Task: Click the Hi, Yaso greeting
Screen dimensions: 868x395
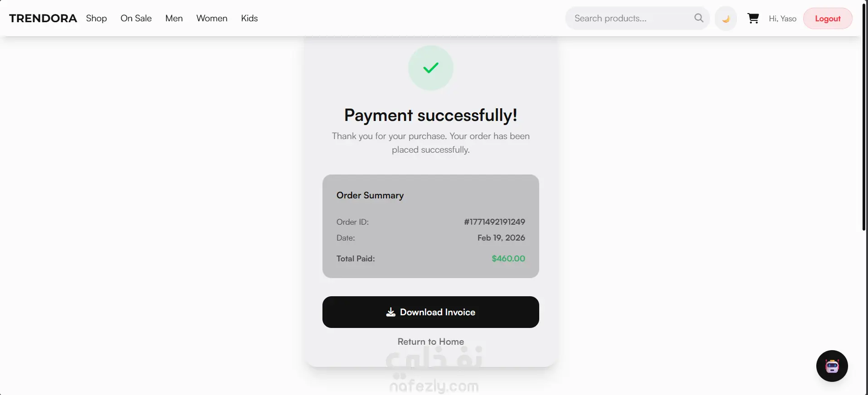Action: click(783, 19)
